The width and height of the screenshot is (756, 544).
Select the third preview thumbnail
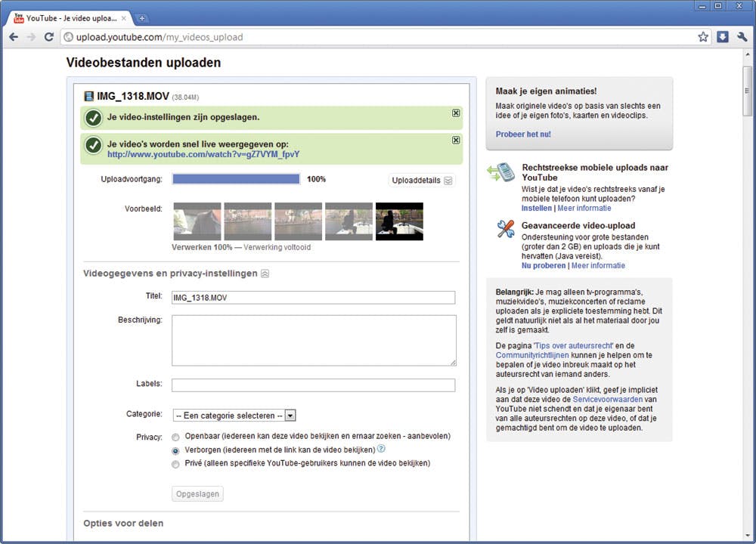pos(299,221)
